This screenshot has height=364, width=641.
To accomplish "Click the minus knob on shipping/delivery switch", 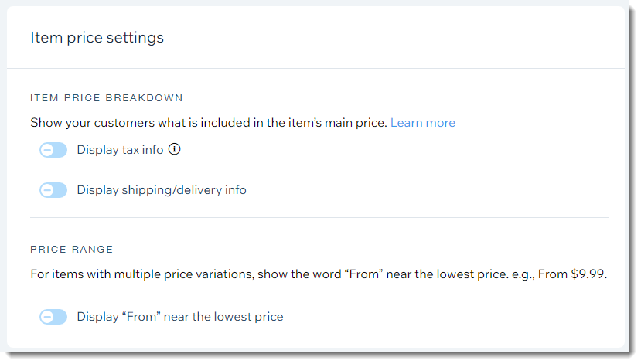I will click(x=47, y=190).
